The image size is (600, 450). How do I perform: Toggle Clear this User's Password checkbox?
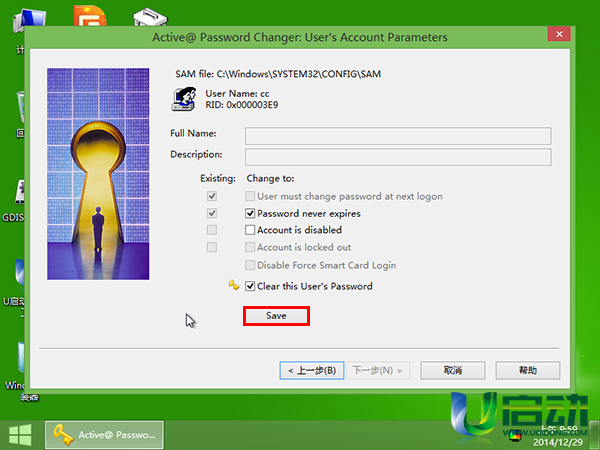coord(250,286)
